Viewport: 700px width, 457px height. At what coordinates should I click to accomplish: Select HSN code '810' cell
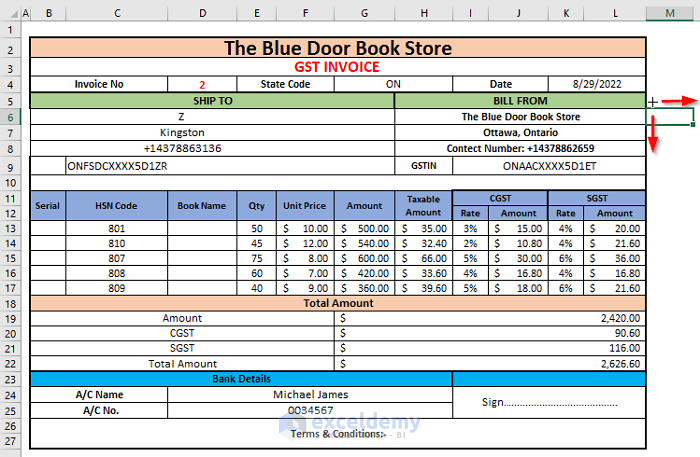tap(117, 244)
